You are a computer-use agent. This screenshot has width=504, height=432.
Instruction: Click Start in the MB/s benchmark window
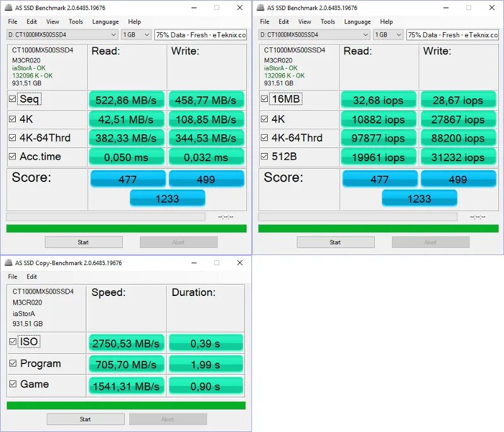(x=84, y=242)
